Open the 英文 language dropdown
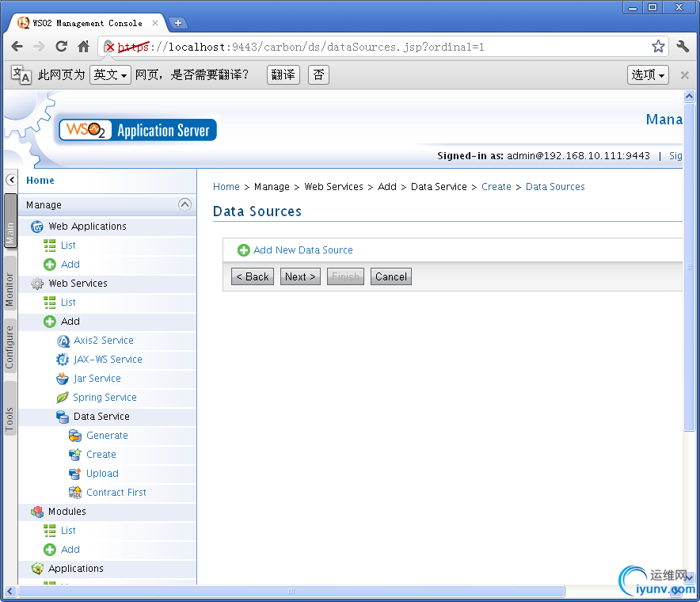This screenshot has width=700, height=602. (110, 74)
